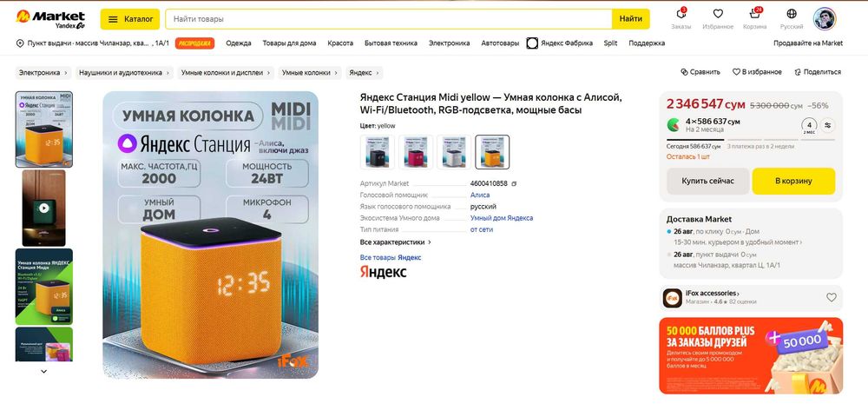Expand all characteristics (Все характеристики)
Viewport: 868px width, 417px height.
click(395, 242)
